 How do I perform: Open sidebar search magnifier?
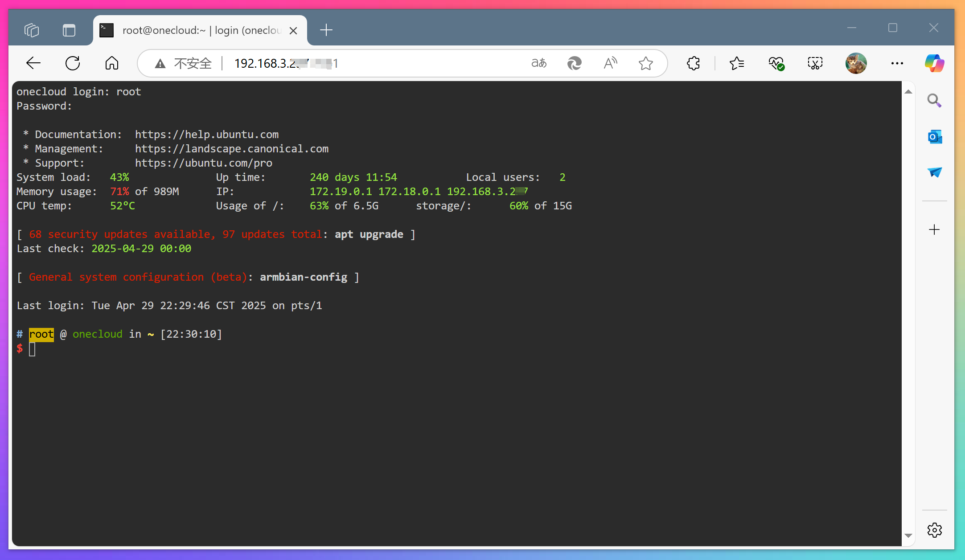(x=934, y=101)
